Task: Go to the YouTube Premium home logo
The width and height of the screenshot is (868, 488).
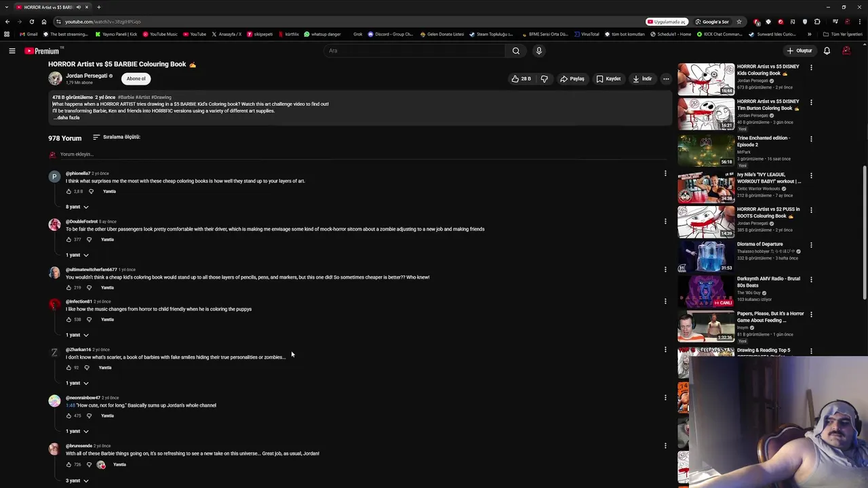Action: [x=43, y=51]
